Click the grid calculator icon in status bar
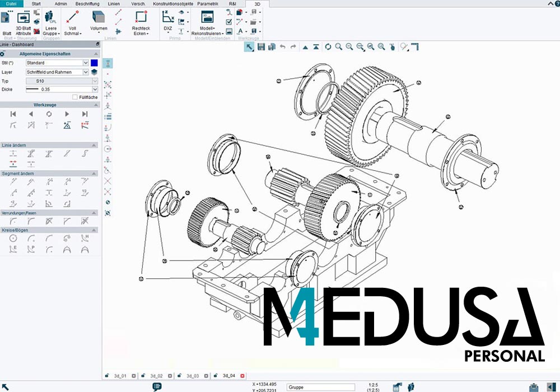The height and width of the screenshot is (392, 560). click(397, 387)
